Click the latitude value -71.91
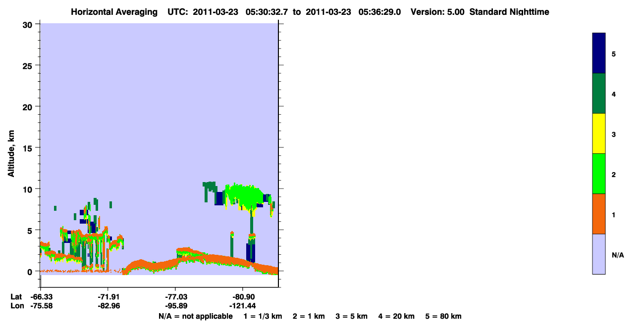Screen dimensions: 644x330 (x=108, y=297)
